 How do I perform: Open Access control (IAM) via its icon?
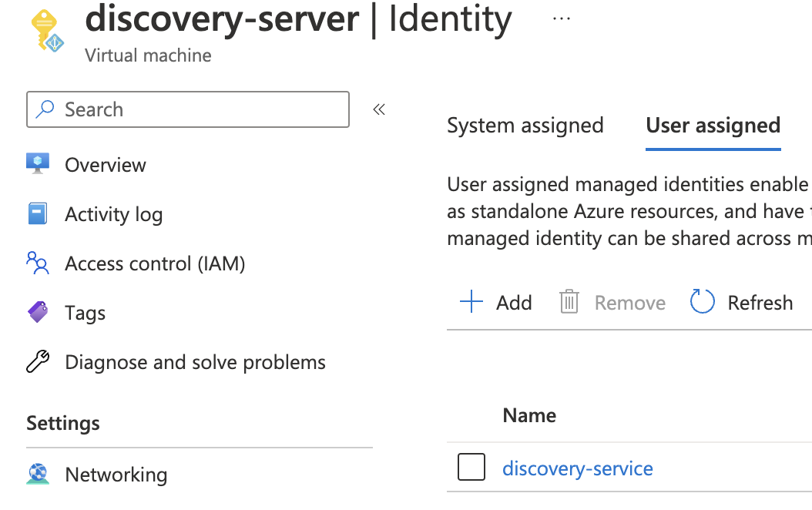[x=36, y=263]
